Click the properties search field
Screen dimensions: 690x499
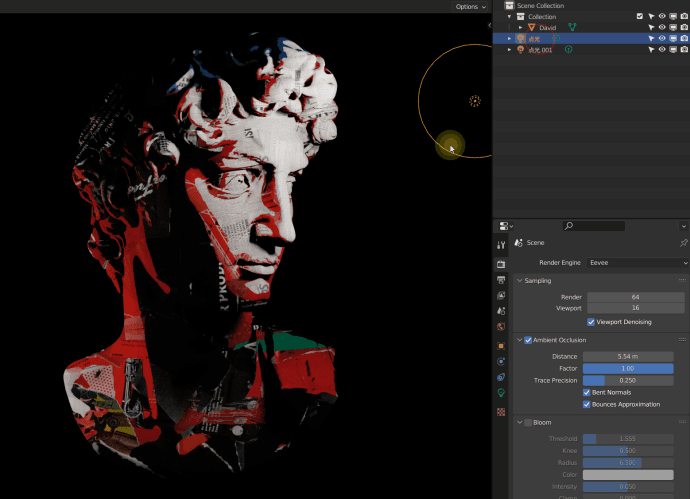point(594,226)
